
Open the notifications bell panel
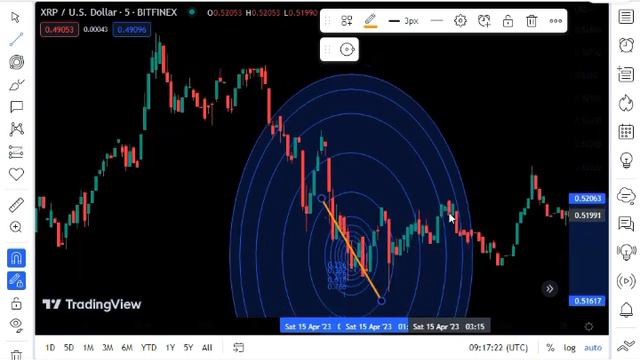626,310
